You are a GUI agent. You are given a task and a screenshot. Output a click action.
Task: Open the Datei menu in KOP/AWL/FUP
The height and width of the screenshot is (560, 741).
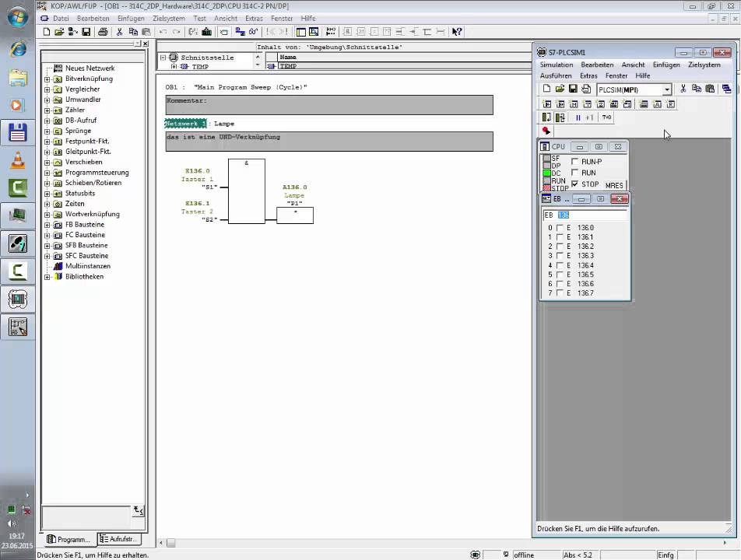(61, 19)
